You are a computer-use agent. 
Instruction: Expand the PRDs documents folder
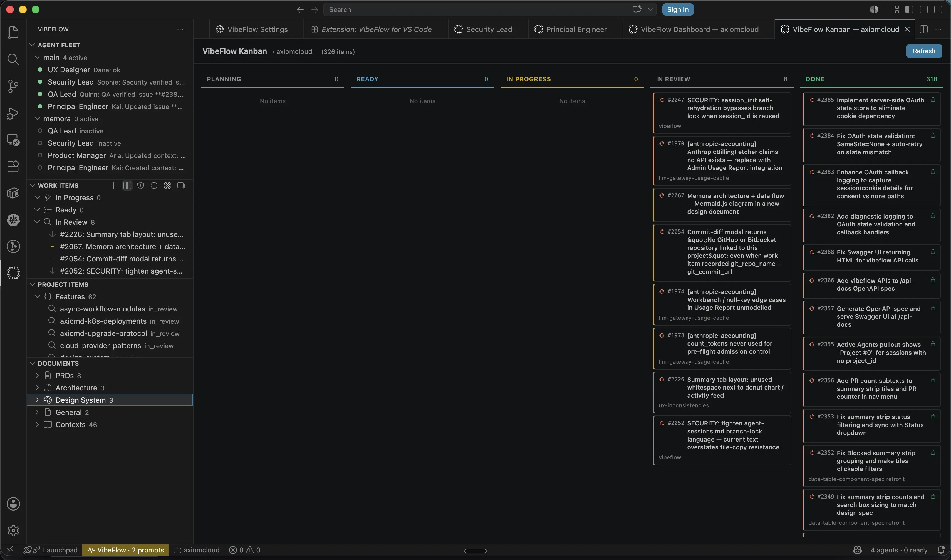37,375
